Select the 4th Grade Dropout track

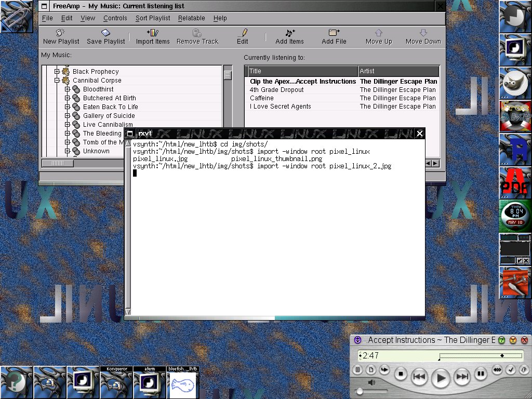tap(276, 90)
